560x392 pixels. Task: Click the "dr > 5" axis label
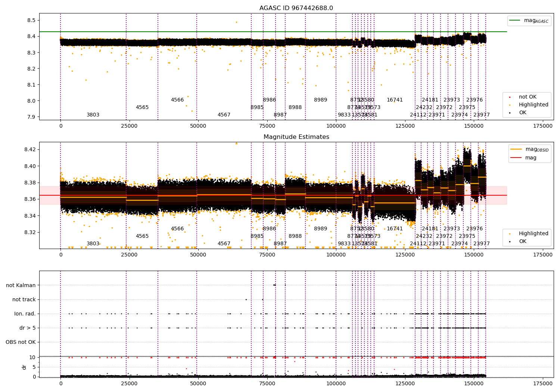[x=28, y=328]
